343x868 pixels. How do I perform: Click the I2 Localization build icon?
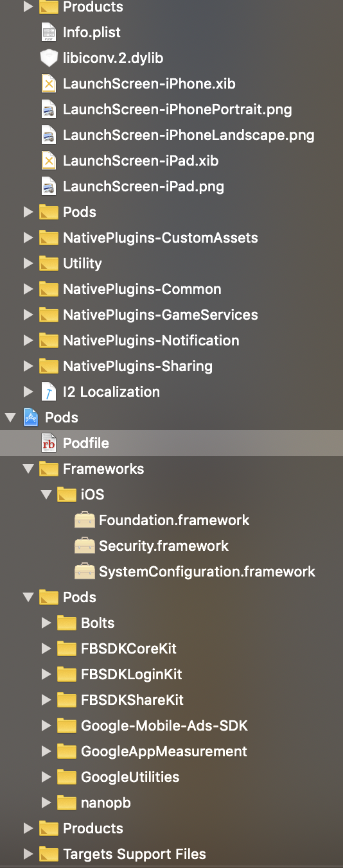coord(49,392)
